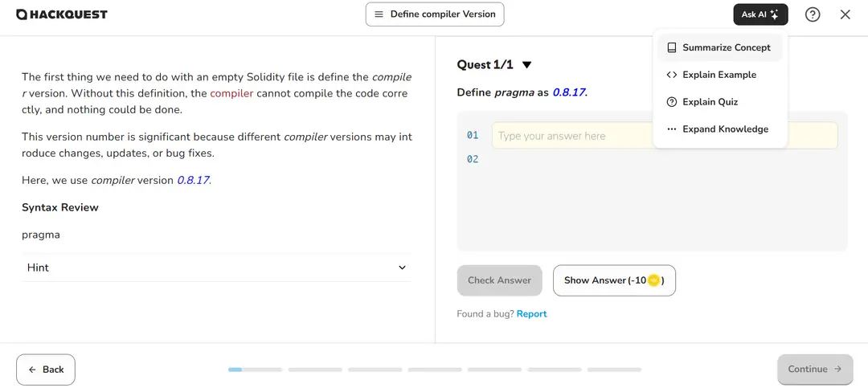Go back with the Back button

pyautogui.click(x=46, y=370)
